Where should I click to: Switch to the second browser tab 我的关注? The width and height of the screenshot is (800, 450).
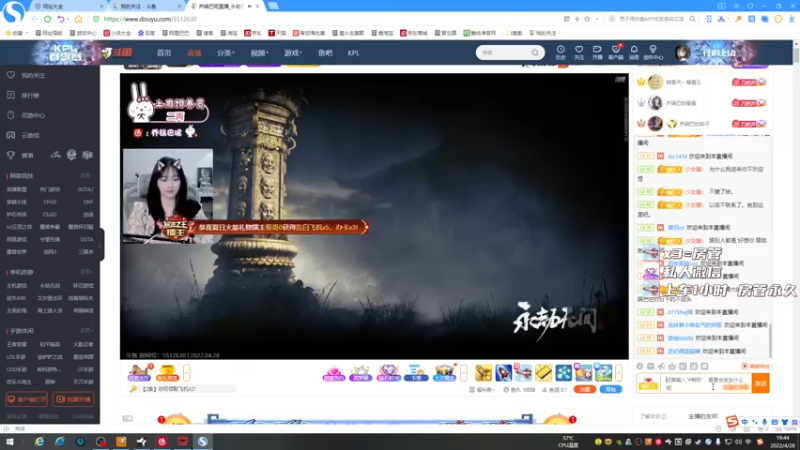pos(146,6)
